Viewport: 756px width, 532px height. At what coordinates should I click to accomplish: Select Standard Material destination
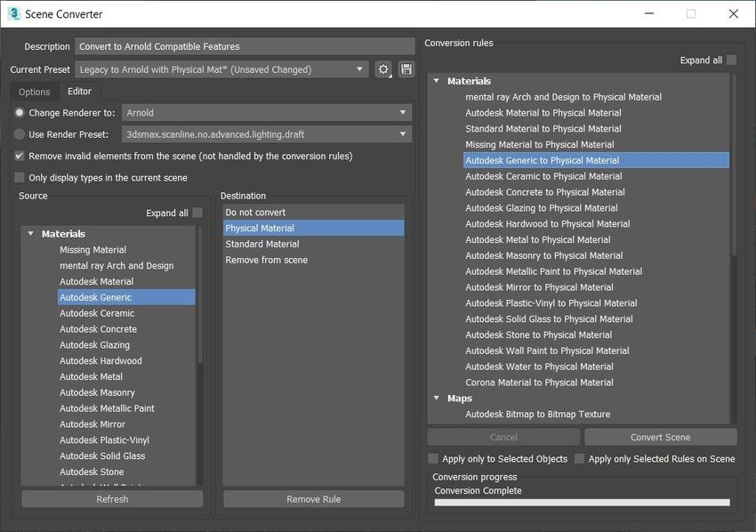point(313,244)
